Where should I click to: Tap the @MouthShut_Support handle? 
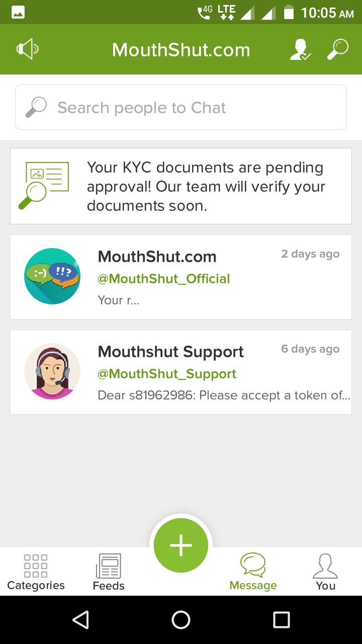point(167,374)
